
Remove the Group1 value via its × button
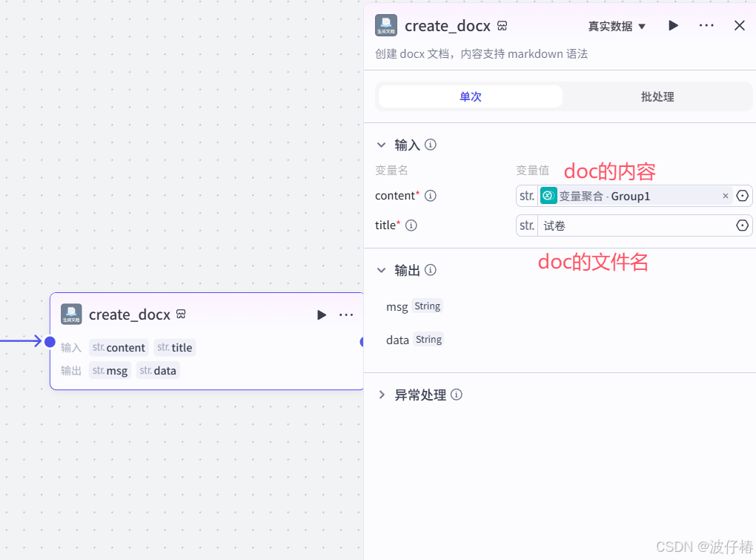726,195
